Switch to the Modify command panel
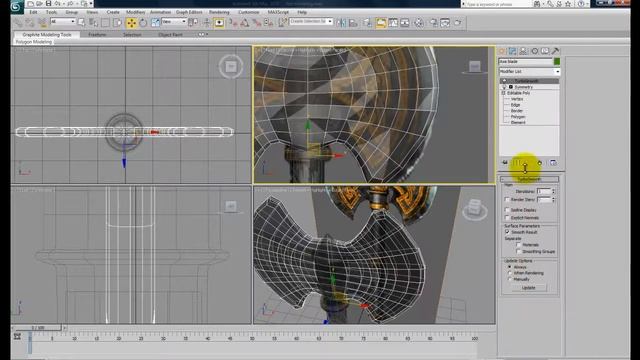The width and height of the screenshot is (640, 360). tap(513, 51)
